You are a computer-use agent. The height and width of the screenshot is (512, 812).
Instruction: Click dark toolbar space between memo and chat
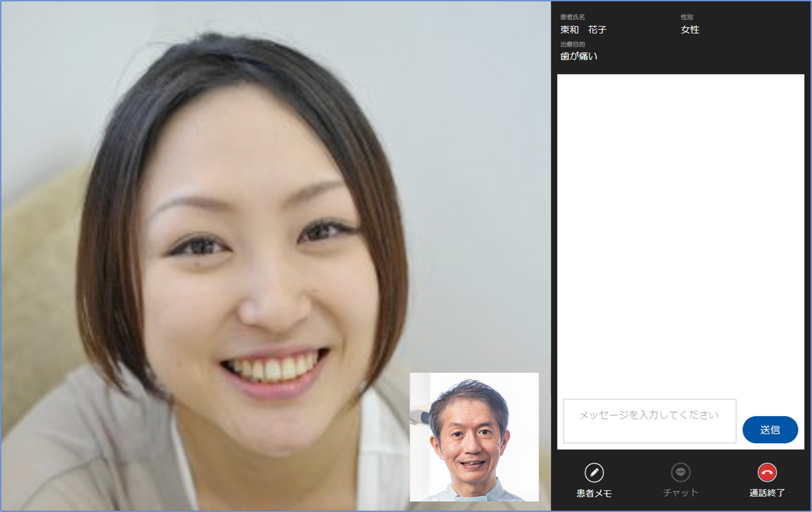point(637,480)
